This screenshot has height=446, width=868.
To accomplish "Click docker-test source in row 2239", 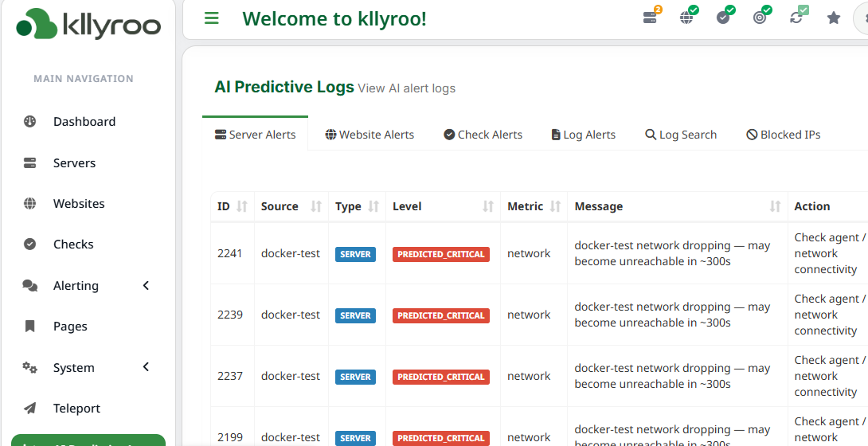I will [291, 315].
